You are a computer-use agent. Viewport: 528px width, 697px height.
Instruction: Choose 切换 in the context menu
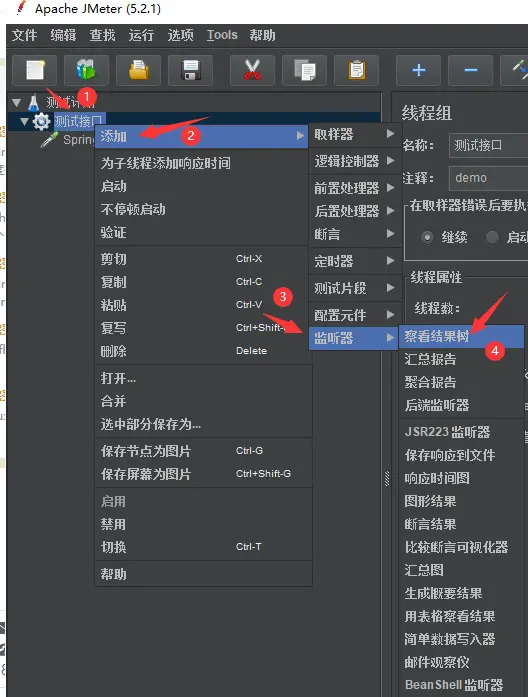coord(204,547)
